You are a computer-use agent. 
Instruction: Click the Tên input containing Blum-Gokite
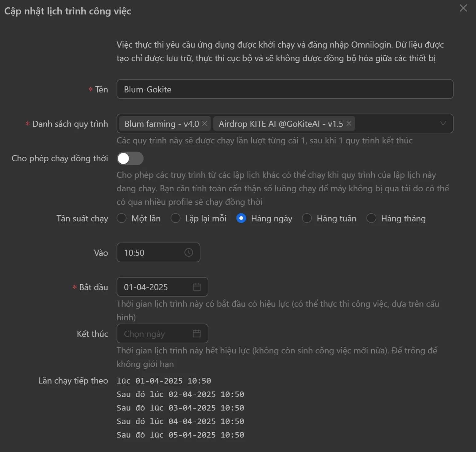pos(284,89)
